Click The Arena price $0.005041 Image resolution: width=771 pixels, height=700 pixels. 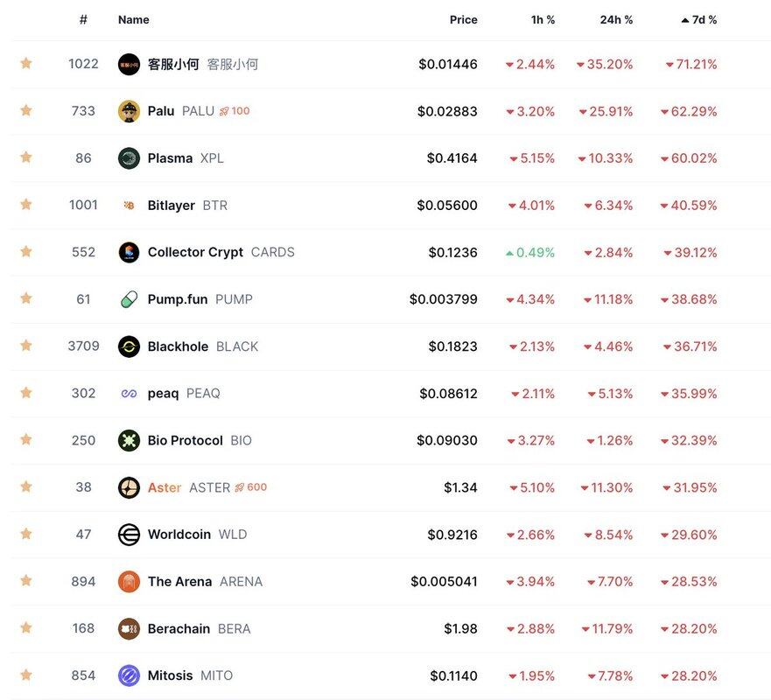[444, 582]
